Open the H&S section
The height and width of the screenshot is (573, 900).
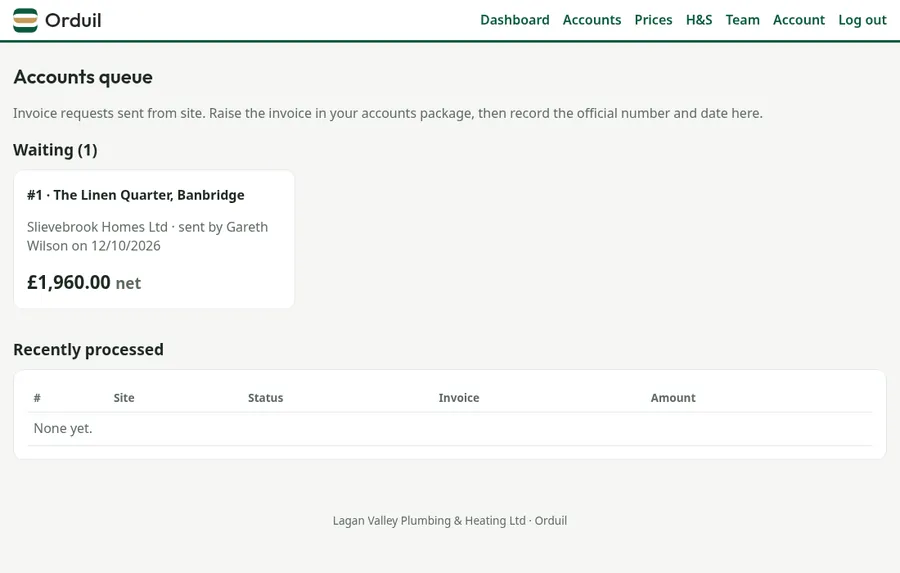coord(699,20)
